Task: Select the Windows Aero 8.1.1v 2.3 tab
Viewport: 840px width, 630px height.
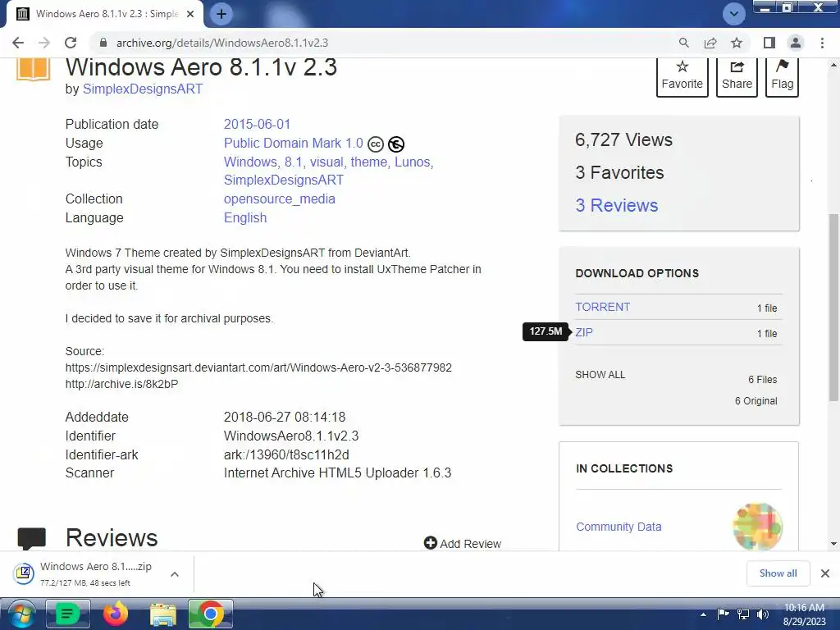Action: coord(105,14)
